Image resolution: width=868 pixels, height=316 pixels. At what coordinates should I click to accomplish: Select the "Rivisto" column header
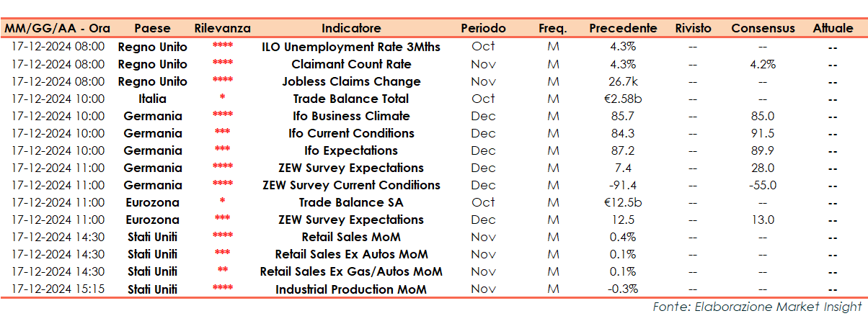pos(693,28)
